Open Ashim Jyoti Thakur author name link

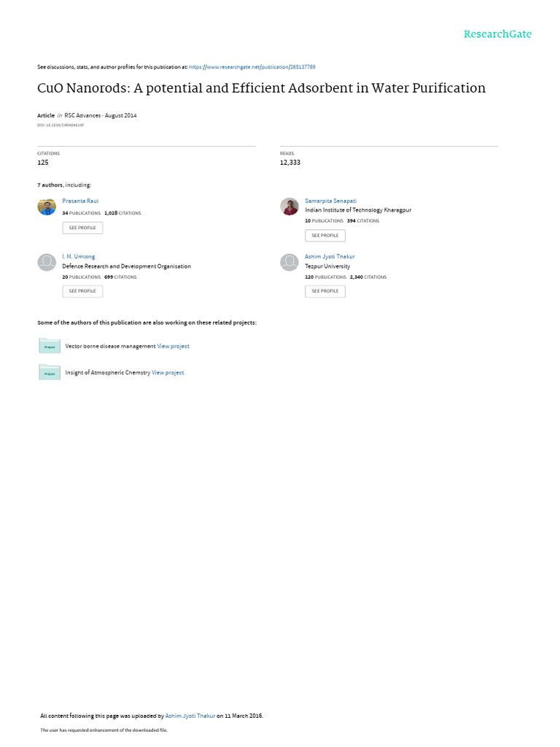coord(330,257)
